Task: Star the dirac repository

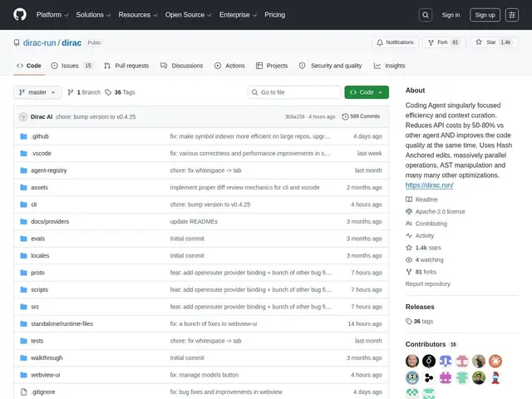Action: pos(494,42)
